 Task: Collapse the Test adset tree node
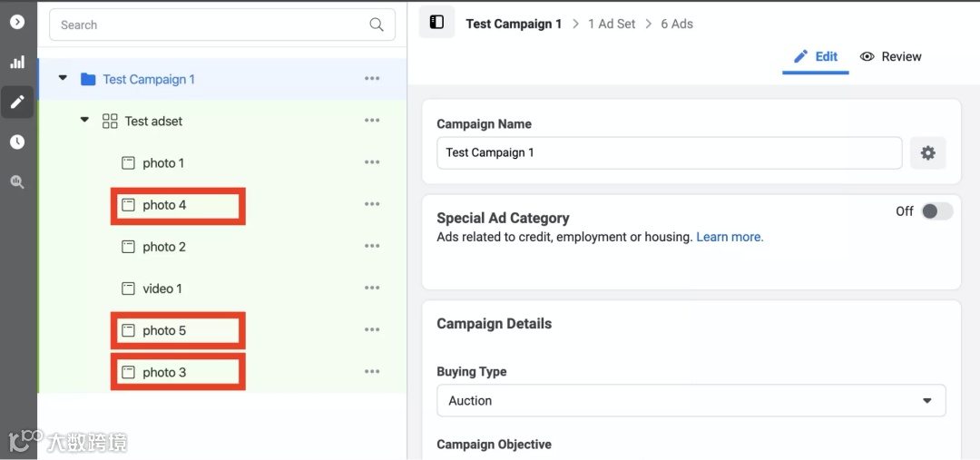point(84,121)
